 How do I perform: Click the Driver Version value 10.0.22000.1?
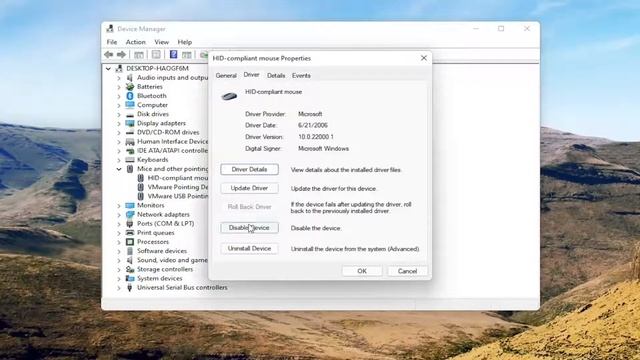(316, 137)
